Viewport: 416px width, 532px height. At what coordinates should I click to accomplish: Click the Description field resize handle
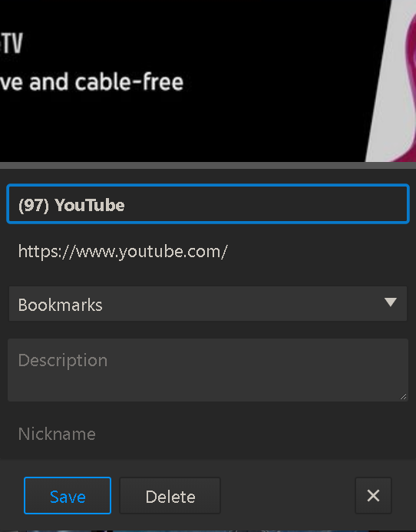click(x=403, y=397)
